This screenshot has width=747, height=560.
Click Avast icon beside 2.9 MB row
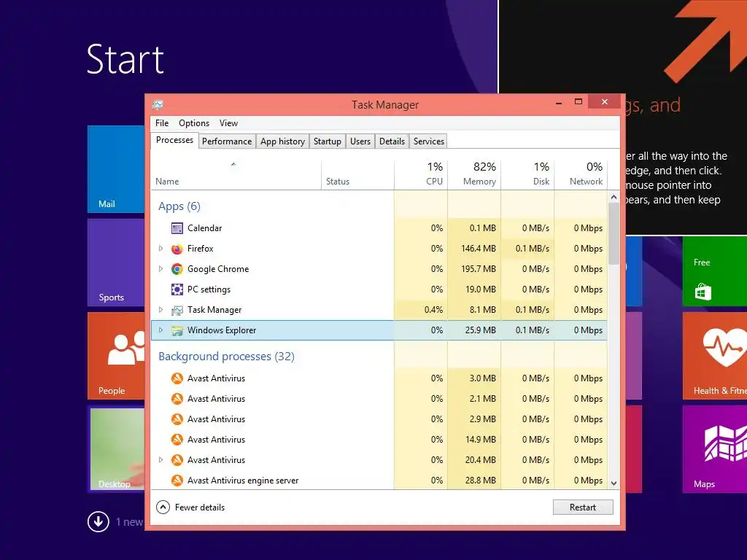coord(177,419)
